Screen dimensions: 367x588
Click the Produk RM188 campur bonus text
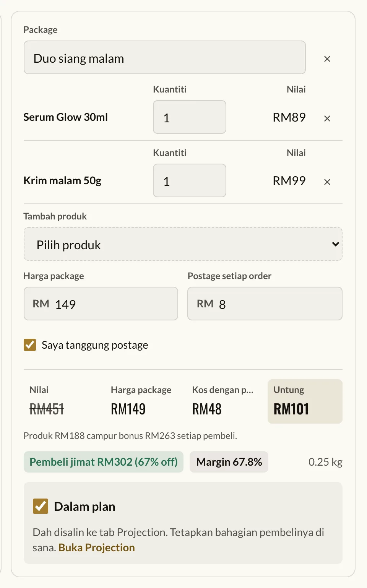click(x=130, y=436)
